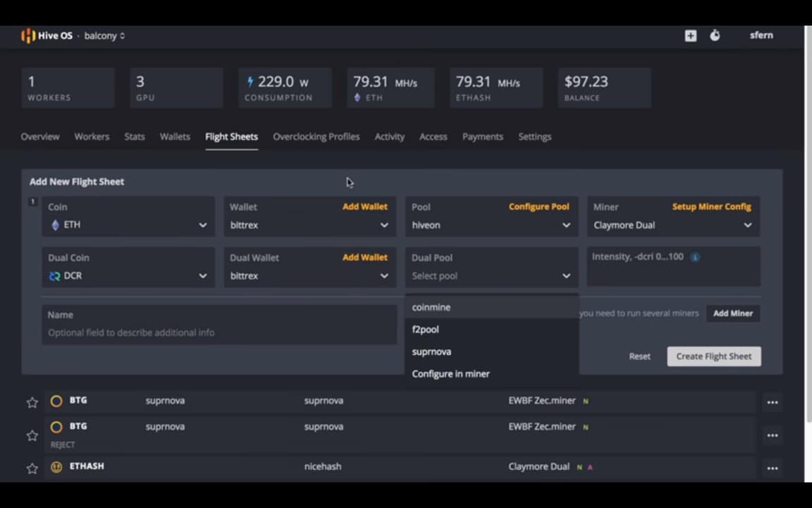Click the miner number 1 badge
Screen dimensions: 812x508
[32, 202]
